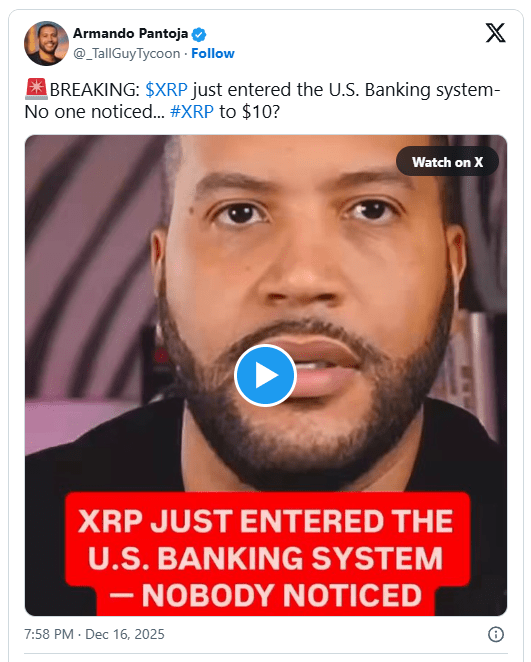Click the "just entered the U.S. Banking system" text

344,90
